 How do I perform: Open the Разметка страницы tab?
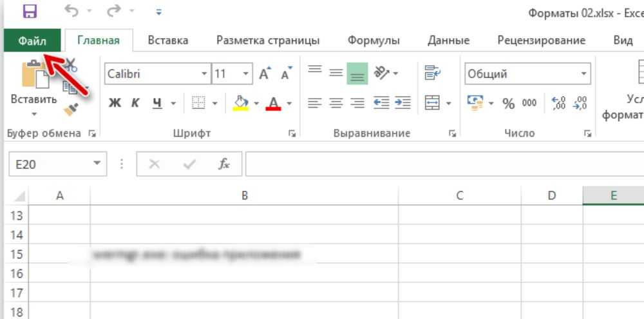(x=268, y=41)
